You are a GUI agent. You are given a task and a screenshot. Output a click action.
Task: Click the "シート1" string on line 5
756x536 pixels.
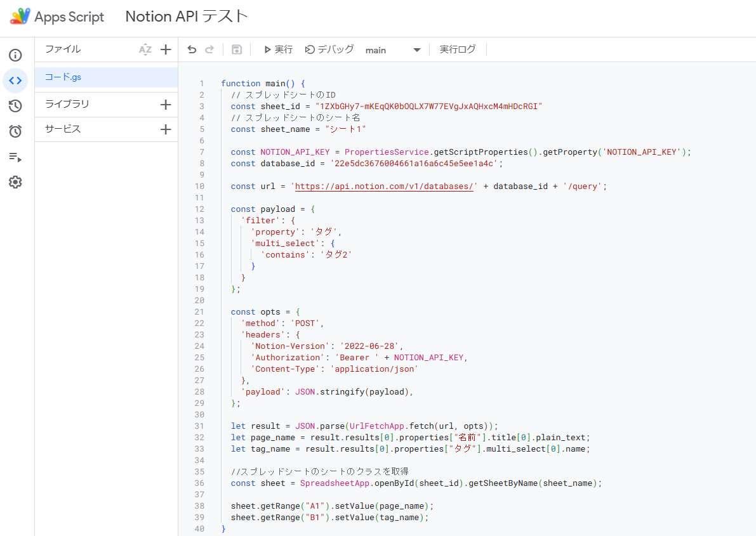346,129
